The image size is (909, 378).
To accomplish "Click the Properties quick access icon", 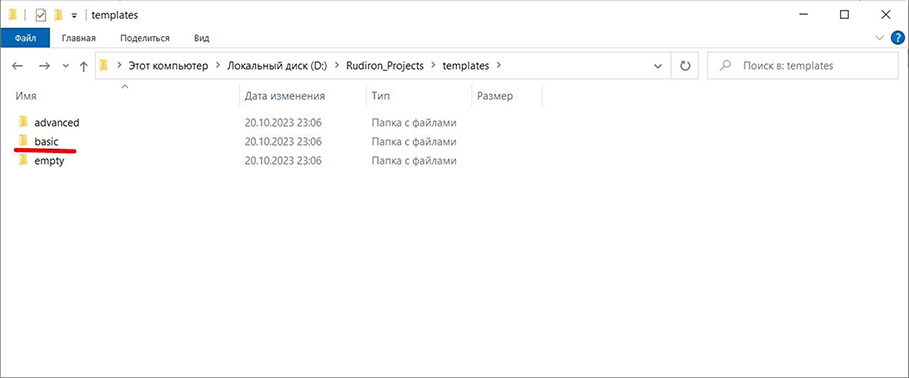I will pyautogui.click(x=41, y=15).
